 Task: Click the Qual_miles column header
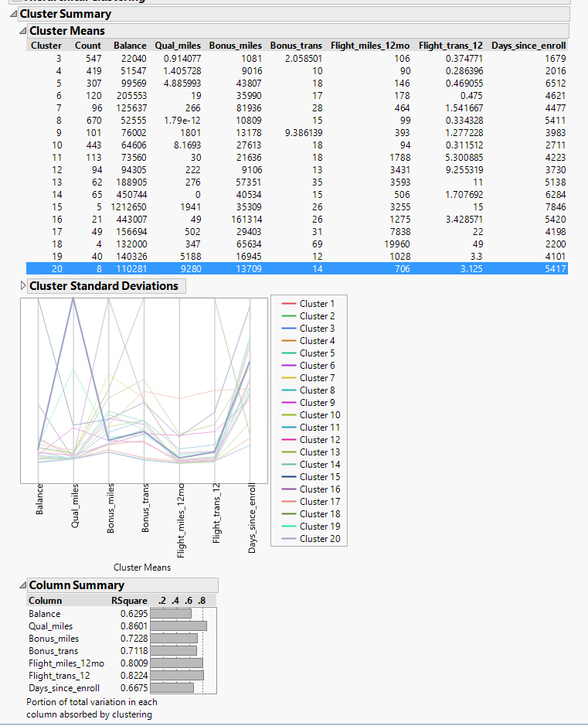pyautogui.click(x=178, y=46)
